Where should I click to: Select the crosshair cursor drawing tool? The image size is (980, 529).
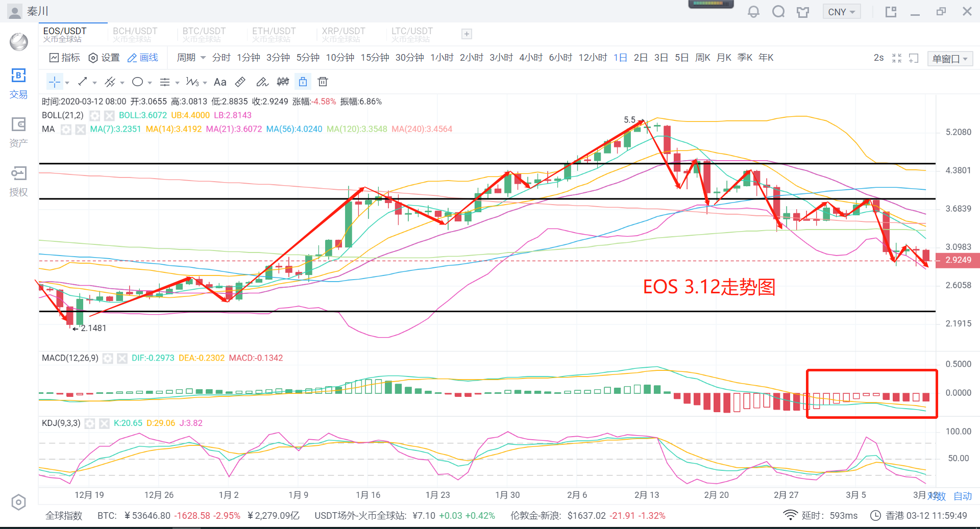point(54,82)
